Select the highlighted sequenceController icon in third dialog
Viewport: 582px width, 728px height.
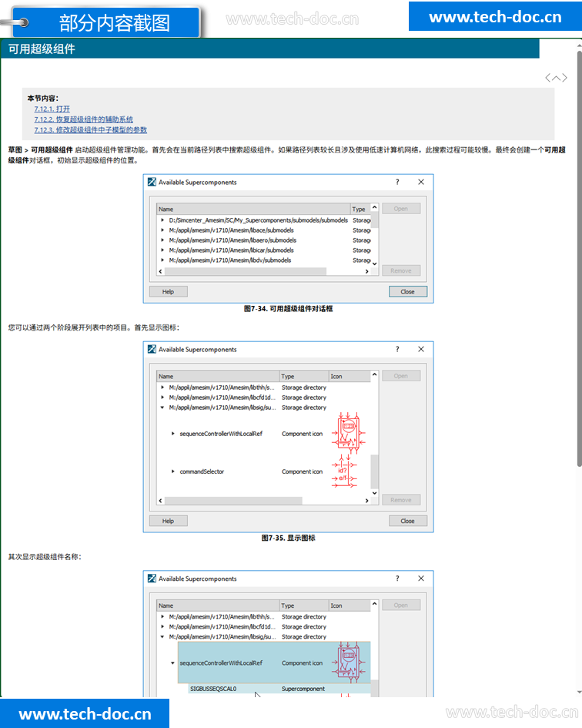point(349,663)
